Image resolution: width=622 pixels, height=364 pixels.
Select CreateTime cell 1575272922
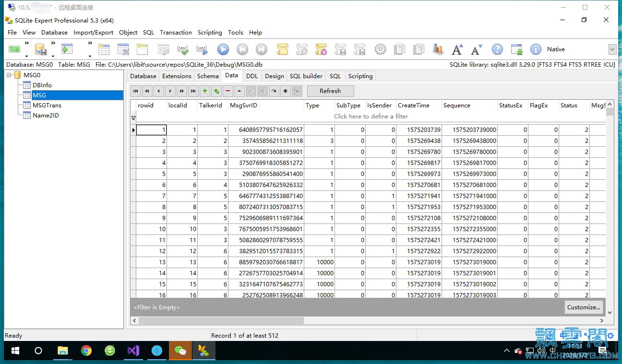[419, 251]
